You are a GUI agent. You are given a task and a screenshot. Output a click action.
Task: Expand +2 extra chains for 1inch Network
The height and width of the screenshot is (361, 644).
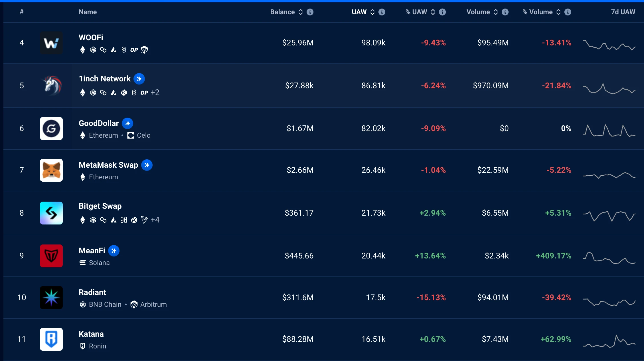tap(155, 93)
